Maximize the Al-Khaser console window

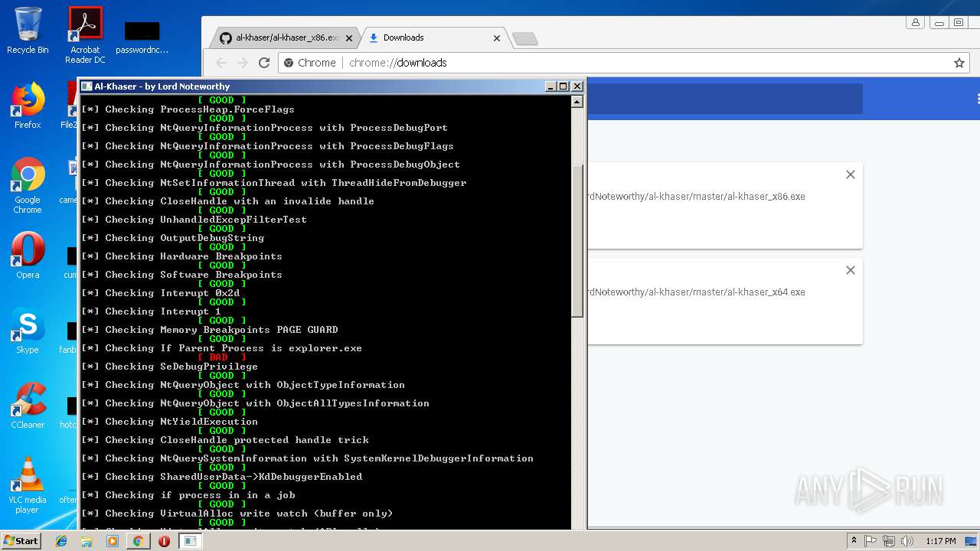click(563, 86)
